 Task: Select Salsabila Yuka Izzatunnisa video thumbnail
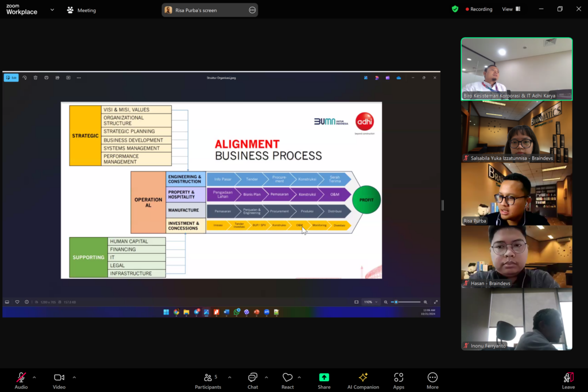pos(517,132)
